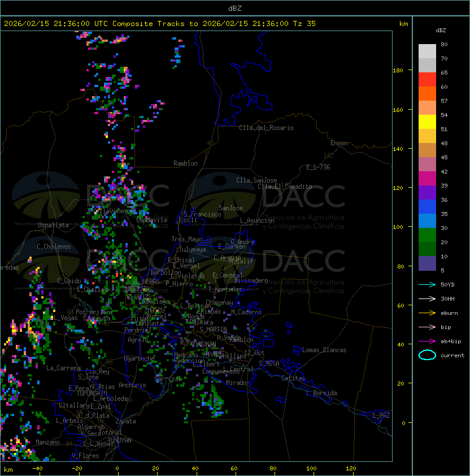Click the white 30HM arrow legend icon
The image size is (470, 476).
pyautogui.click(x=427, y=298)
